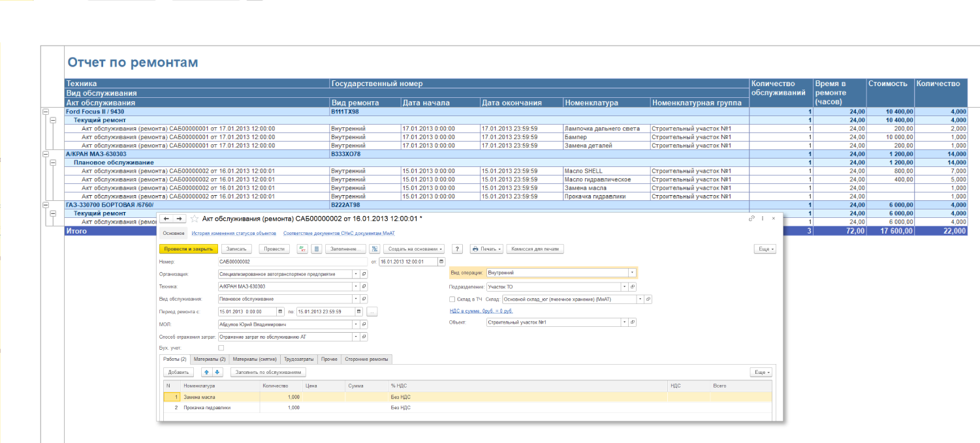Open the Печать dropdown menu
This screenshot has width=980, height=443.
[486, 249]
